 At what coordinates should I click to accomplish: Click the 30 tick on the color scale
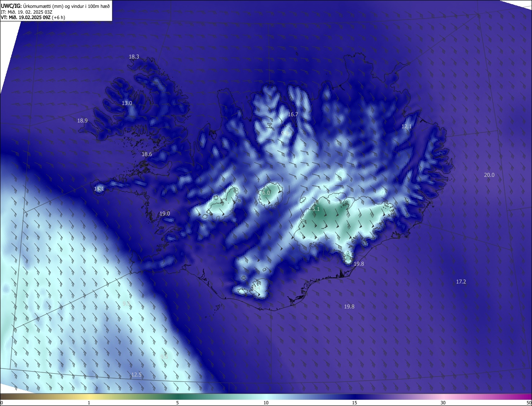[443, 403]
